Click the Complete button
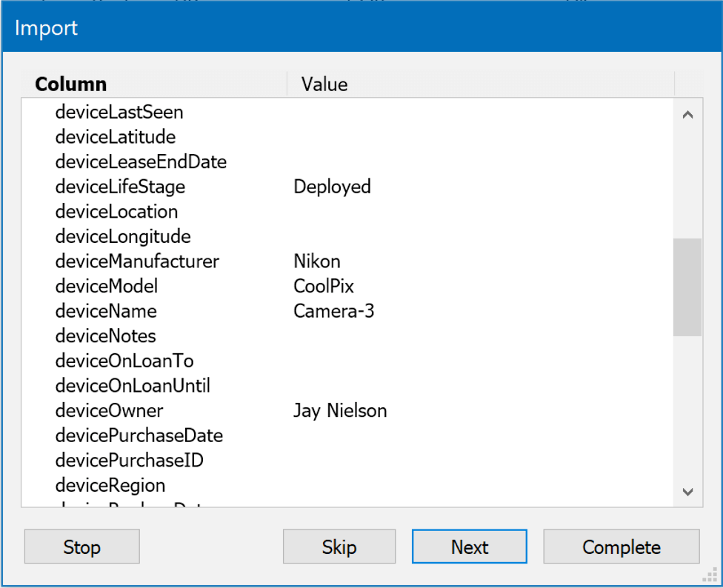The height and width of the screenshot is (588, 723). (621, 547)
